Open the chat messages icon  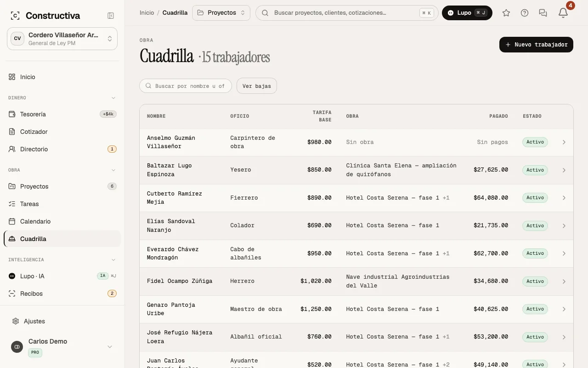[x=543, y=13]
